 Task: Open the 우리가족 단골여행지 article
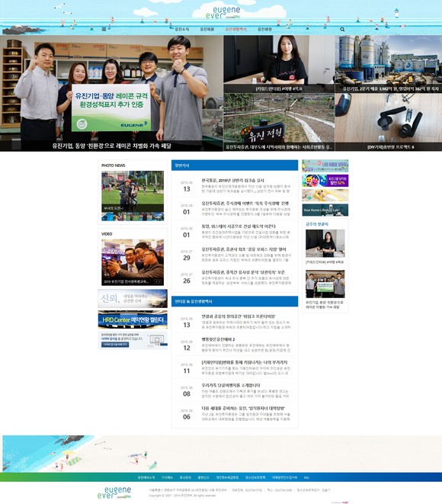(231, 385)
